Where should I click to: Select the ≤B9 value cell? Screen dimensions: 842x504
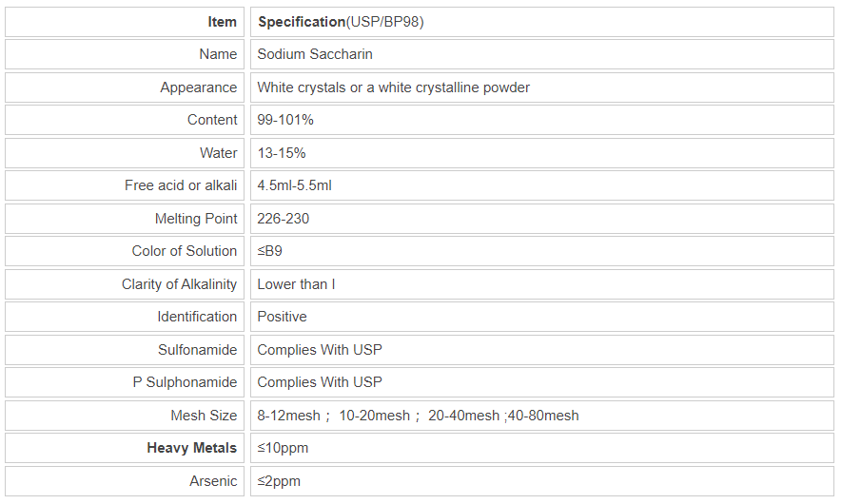coord(270,251)
